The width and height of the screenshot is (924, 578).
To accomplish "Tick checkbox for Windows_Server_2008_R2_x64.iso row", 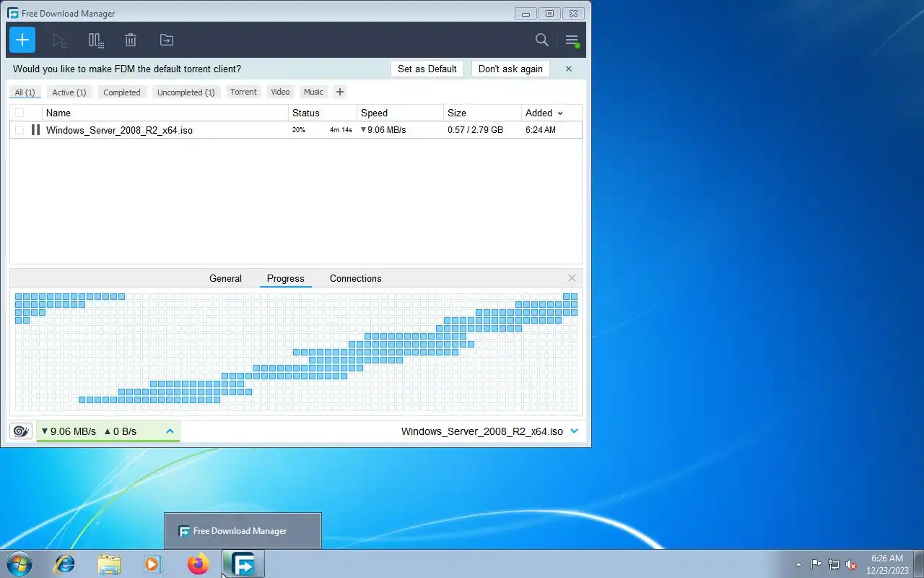I will [x=19, y=130].
